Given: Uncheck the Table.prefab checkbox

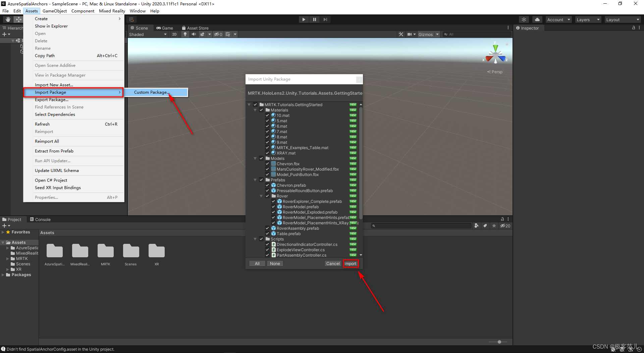Looking at the screenshot, I should tap(267, 234).
